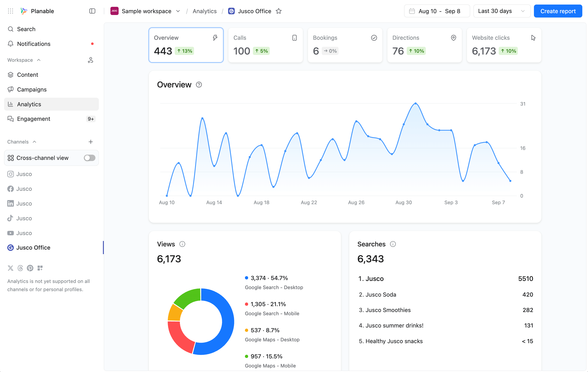Star Jusco Office as favorite
Image resolution: width=588 pixels, height=372 pixels.
point(279,11)
